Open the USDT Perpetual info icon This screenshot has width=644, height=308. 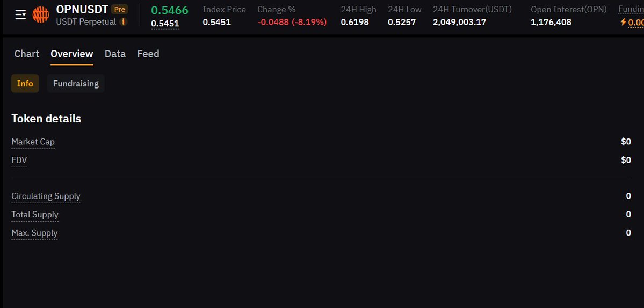tap(123, 22)
